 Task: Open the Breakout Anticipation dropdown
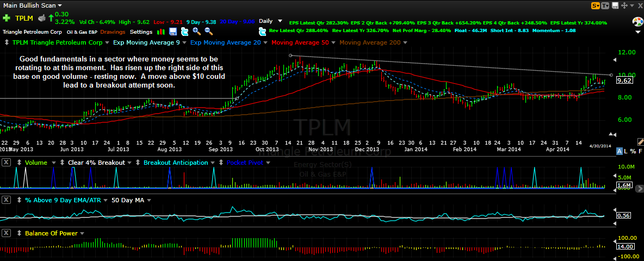(x=214, y=163)
